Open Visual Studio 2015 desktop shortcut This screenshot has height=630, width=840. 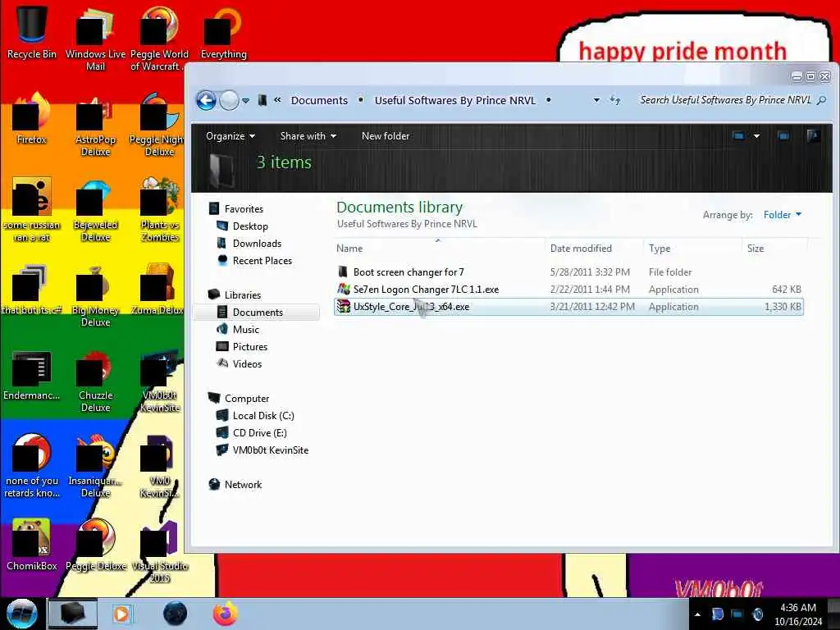(x=160, y=552)
